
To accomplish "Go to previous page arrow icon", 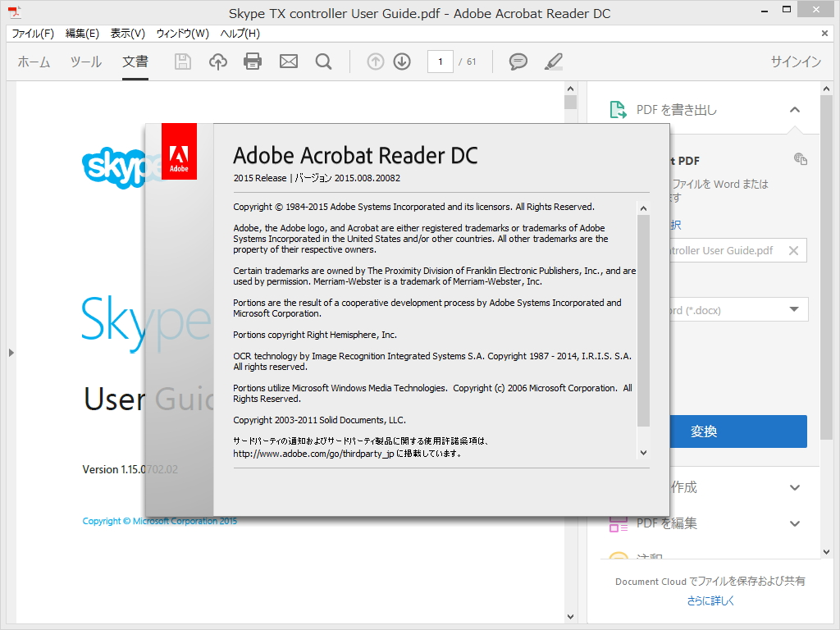I will pos(376,62).
